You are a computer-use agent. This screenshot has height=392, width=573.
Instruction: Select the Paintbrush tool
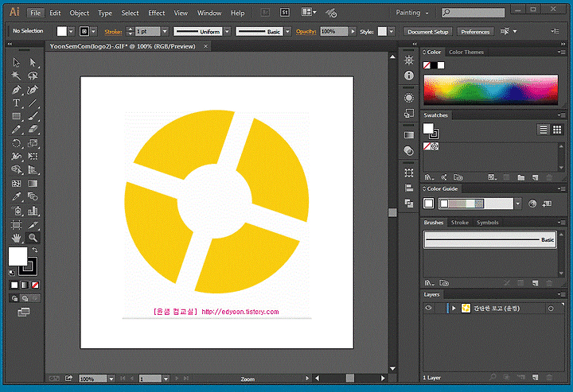[x=33, y=116]
